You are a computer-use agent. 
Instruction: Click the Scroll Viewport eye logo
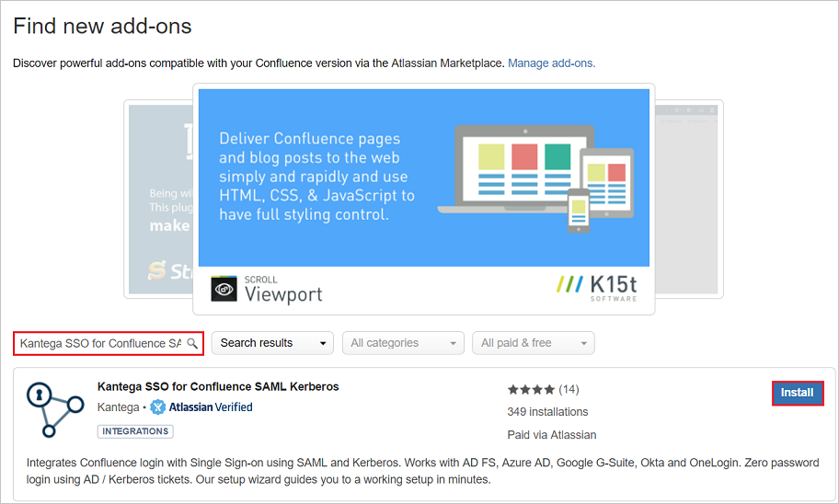[224, 289]
